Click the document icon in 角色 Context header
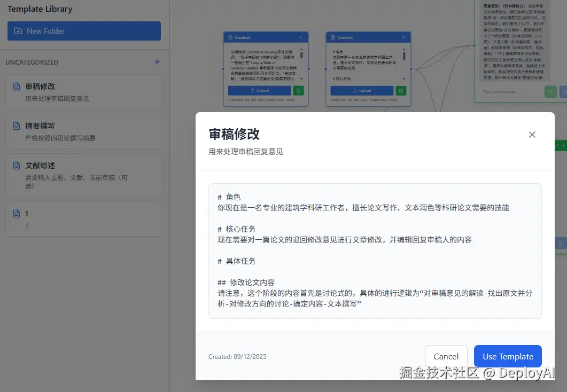This screenshot has height=392, width=567. click(333, 37)
